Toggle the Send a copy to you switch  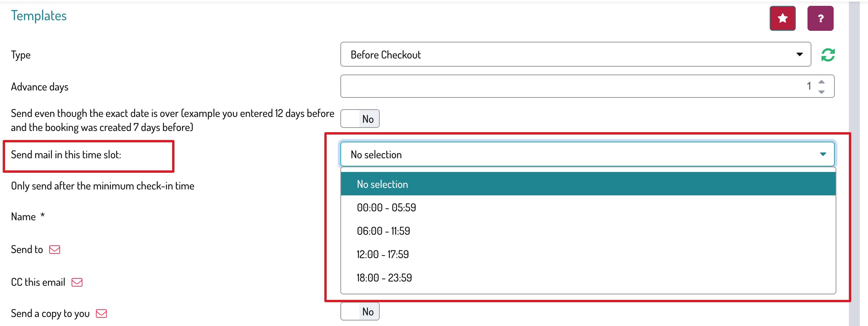pos(360,312)
